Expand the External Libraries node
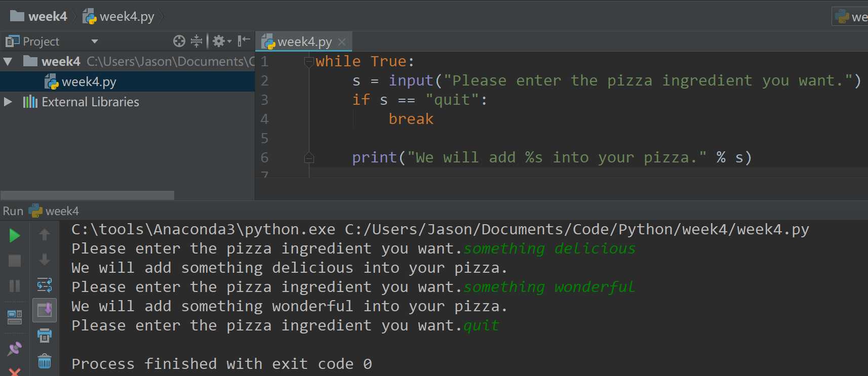This screenshot has width=868, height=376. [8, 102]
